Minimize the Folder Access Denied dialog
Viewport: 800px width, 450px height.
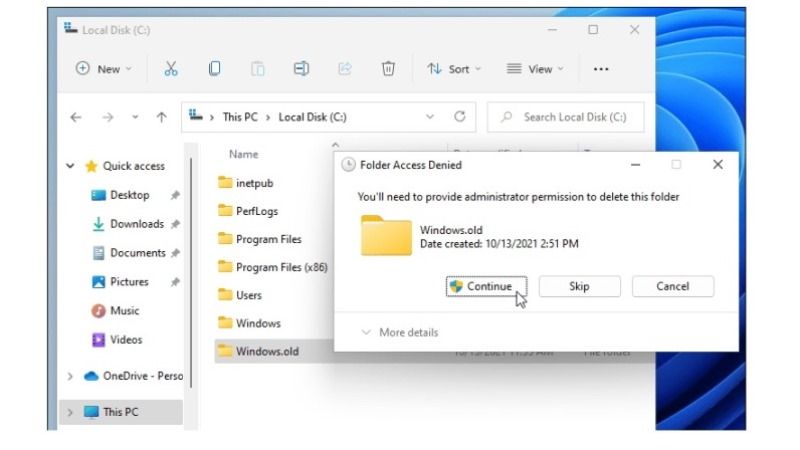pos(635,165)
